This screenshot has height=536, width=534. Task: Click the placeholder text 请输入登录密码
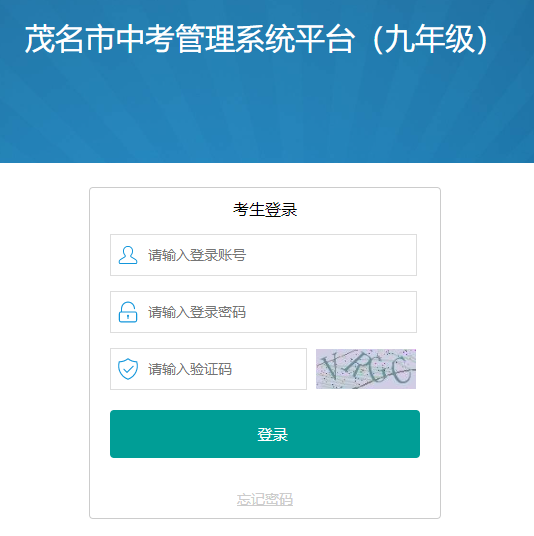197,312
